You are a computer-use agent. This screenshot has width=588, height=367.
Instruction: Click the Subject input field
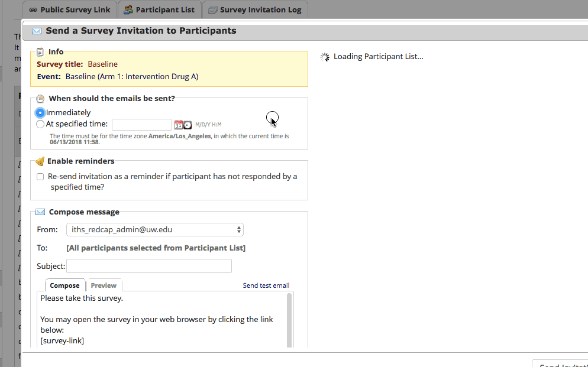click(148, 265)
